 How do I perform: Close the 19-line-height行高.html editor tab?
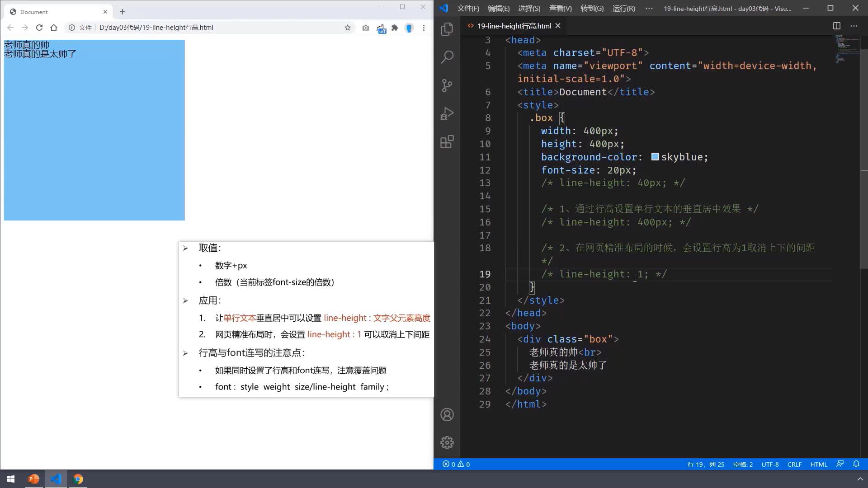coord(558,26)
